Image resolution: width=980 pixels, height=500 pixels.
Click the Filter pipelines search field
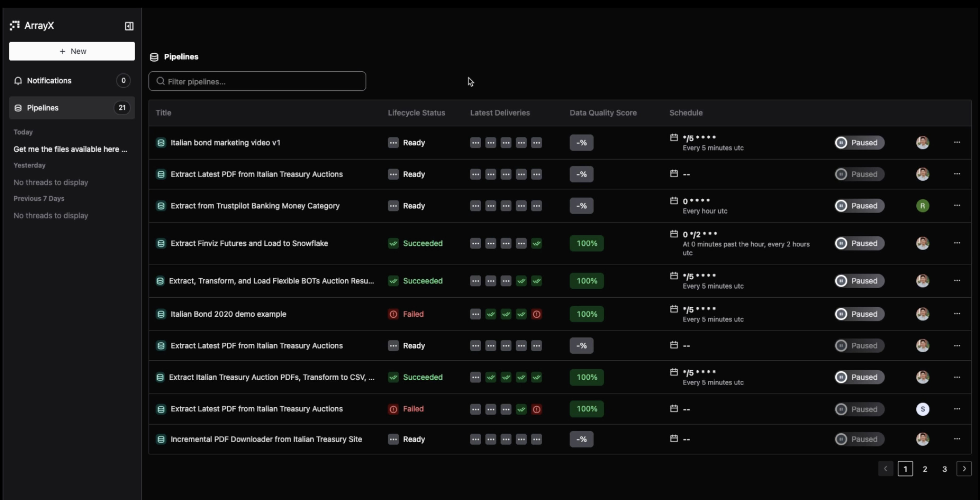pos(257,81)
